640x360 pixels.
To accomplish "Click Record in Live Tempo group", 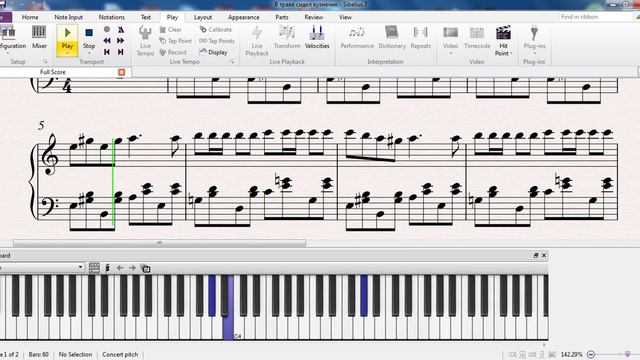I will click(173, 52).
